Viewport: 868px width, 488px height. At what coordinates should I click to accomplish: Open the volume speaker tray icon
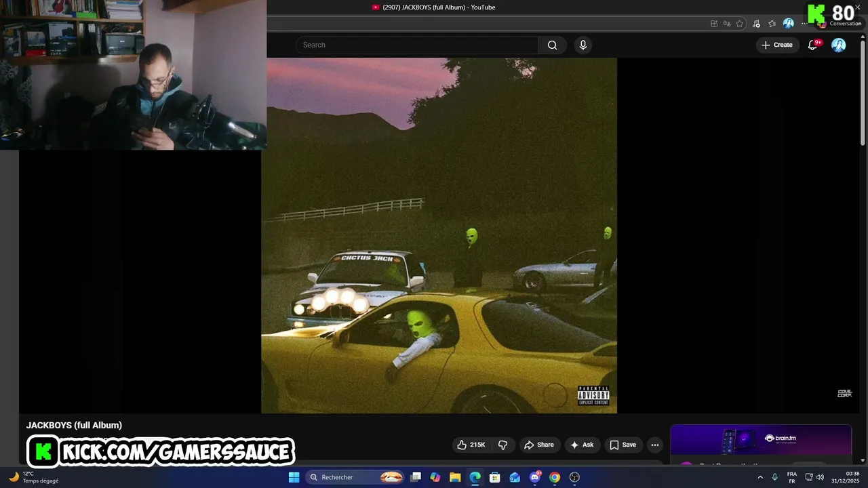820,477
